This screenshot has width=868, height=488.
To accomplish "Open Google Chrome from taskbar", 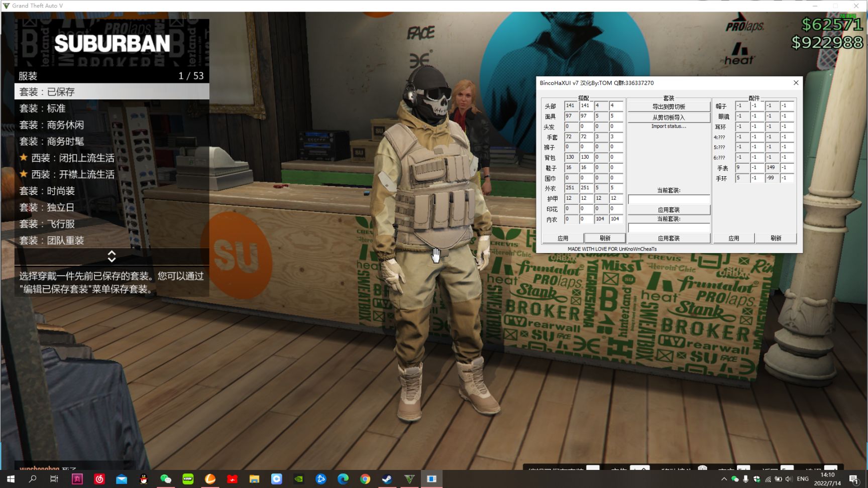I will click(x=365, y=479).
